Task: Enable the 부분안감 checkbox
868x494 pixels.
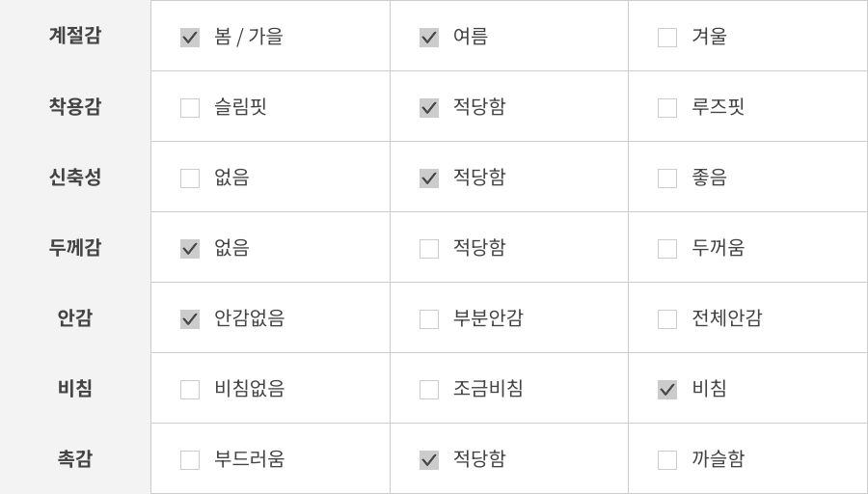Action: pos(429,319)
